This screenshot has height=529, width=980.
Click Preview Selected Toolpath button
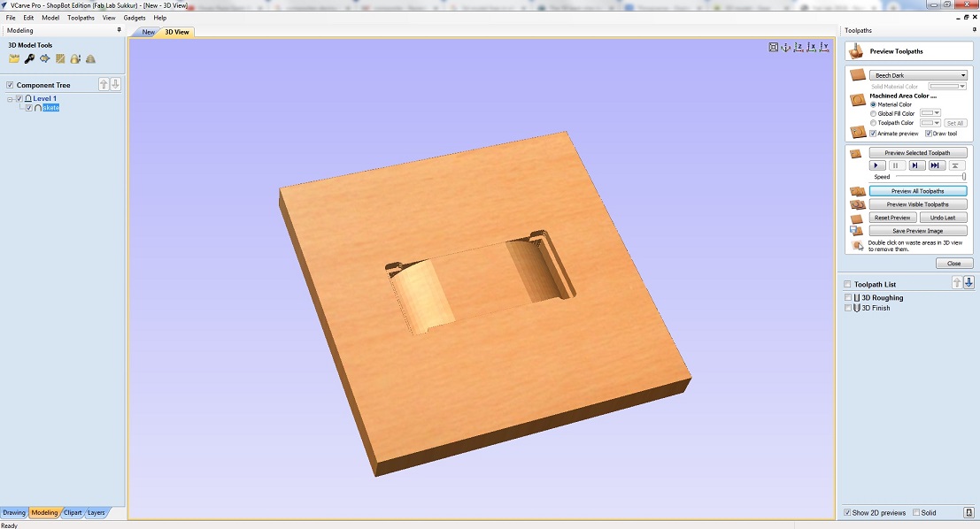tap(917, 152)
